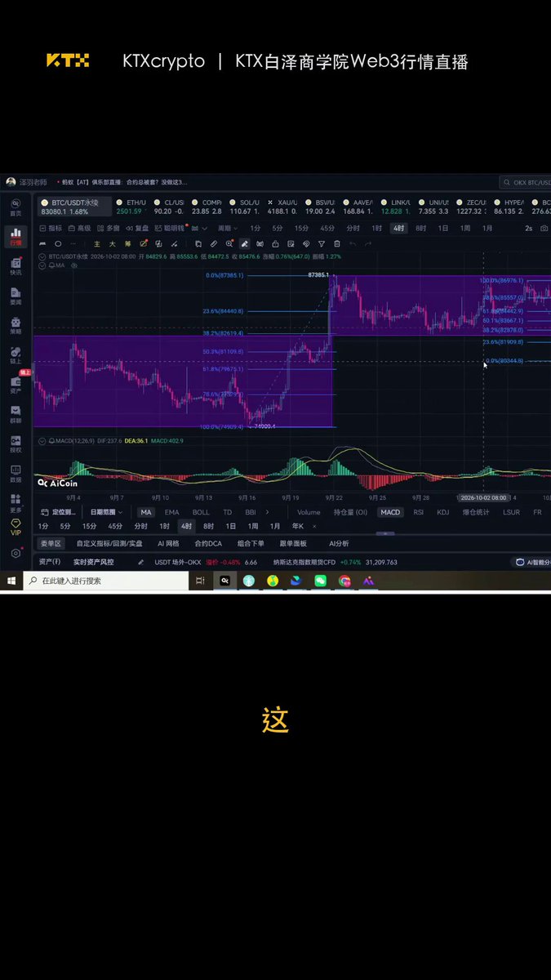Image resolution: width=551 pixels, height=980 pixels.
Task: Click the delete trash drawing tool
Action: tap(337, 243)
